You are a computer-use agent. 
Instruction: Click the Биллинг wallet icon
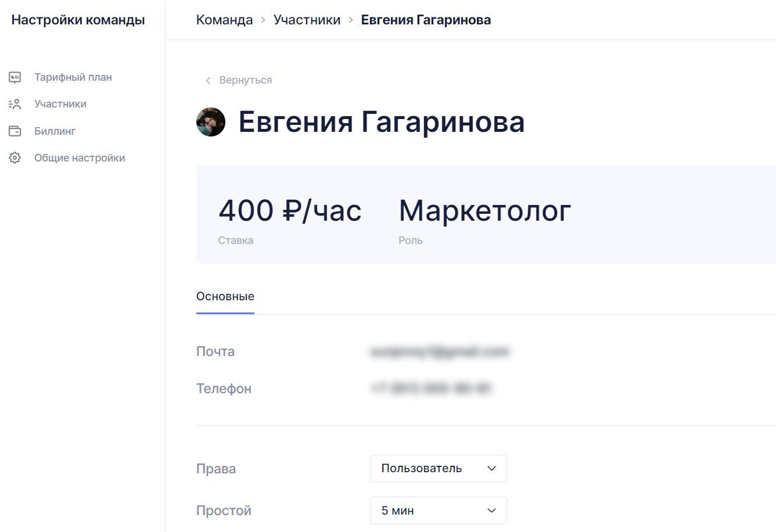(x=15, y=131)
